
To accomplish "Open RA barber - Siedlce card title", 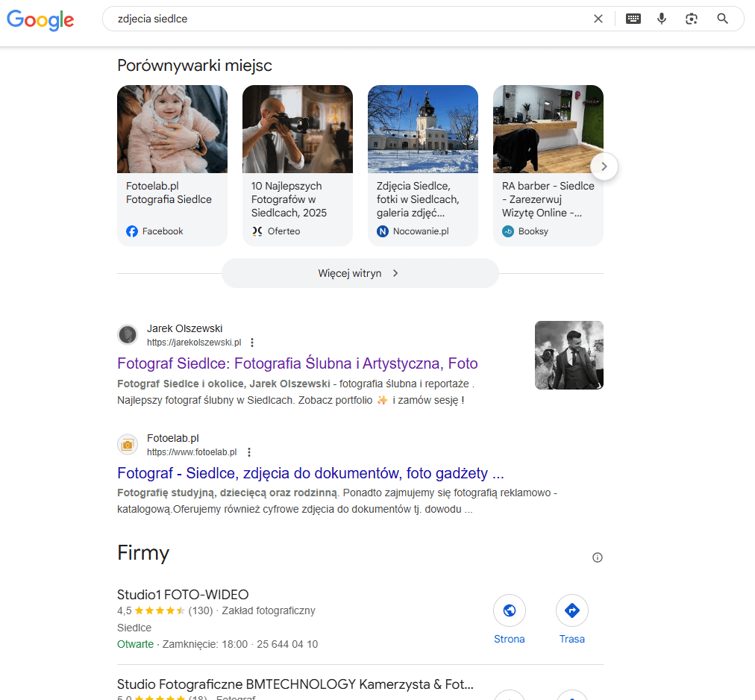I will (x=548, y=199).
